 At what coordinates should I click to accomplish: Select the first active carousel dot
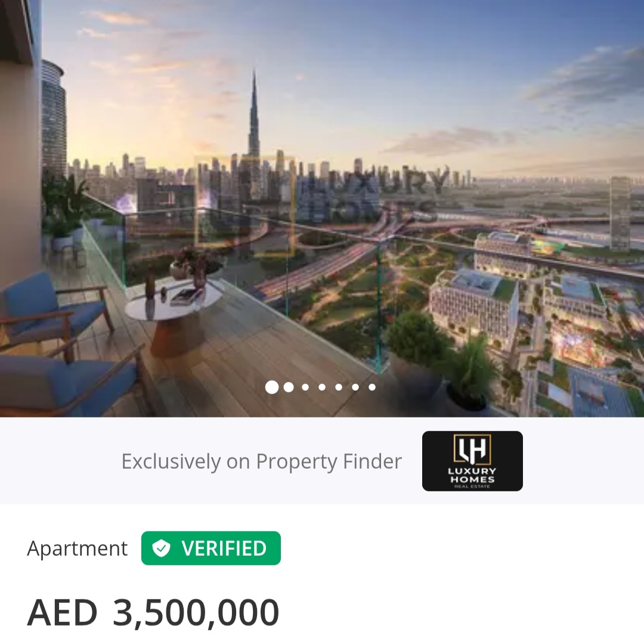tap(271, 387)
